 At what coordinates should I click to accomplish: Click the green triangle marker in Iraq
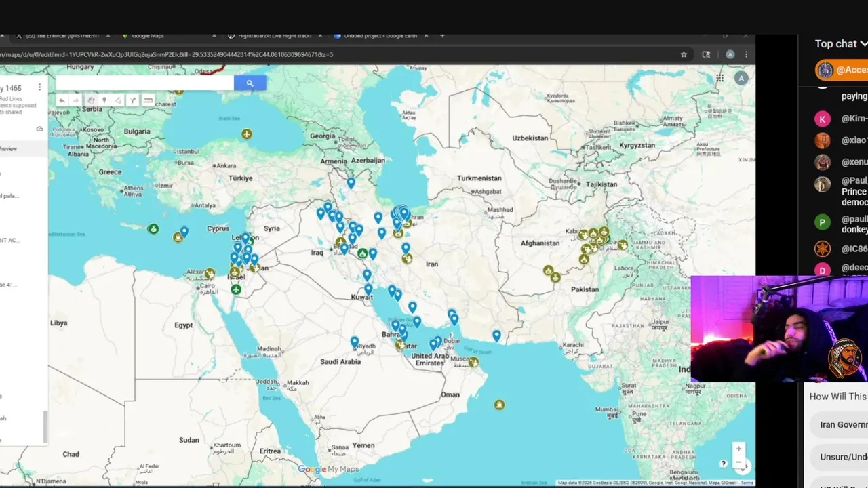coord(363,254)
